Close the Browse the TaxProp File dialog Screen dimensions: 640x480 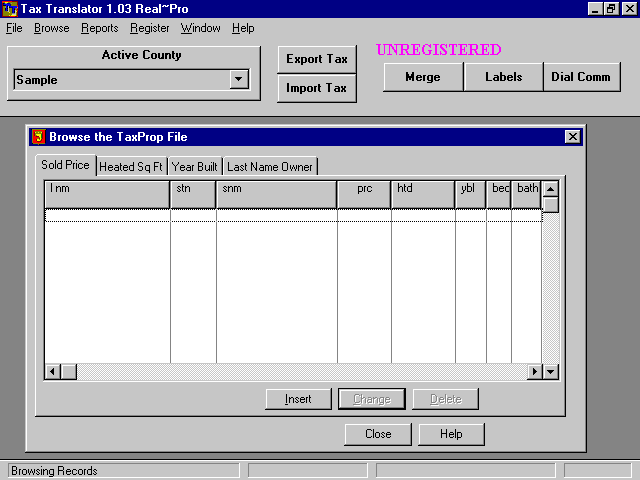tap(572, 137)
